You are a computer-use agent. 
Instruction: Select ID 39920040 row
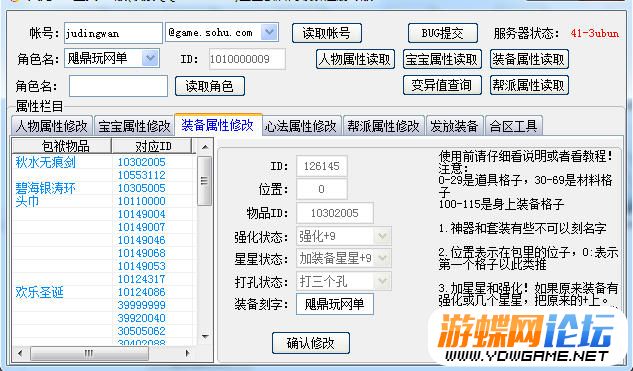pos(141,318)
